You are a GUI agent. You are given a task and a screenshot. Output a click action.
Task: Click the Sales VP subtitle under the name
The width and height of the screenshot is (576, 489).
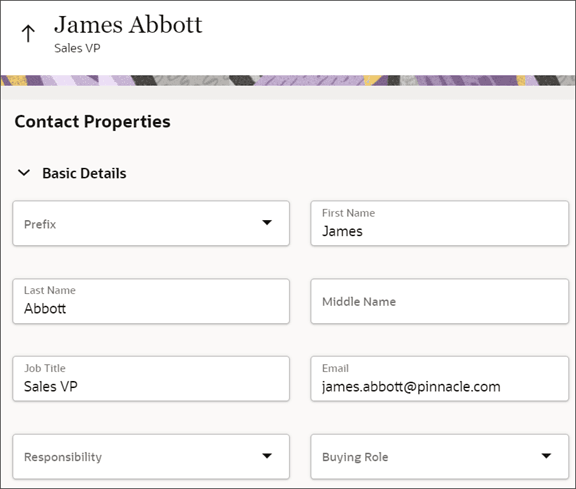coord(77,48)
